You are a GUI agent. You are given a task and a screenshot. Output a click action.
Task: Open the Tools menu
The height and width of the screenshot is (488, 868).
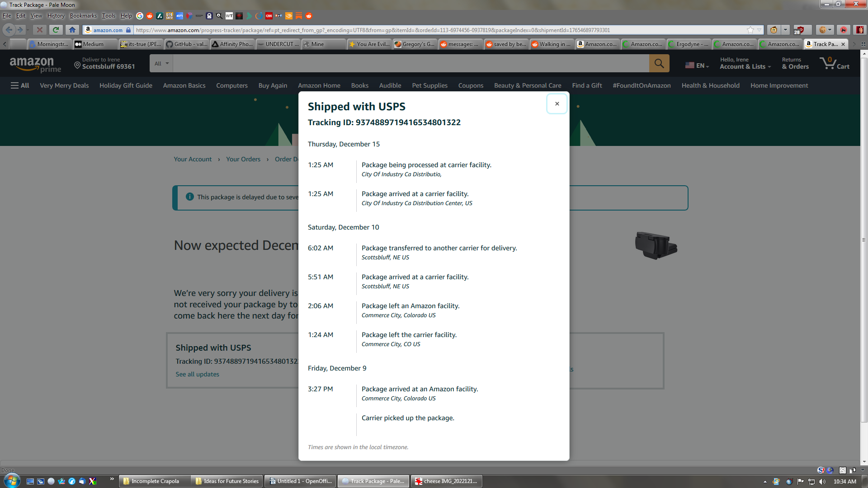pos(108,16)
